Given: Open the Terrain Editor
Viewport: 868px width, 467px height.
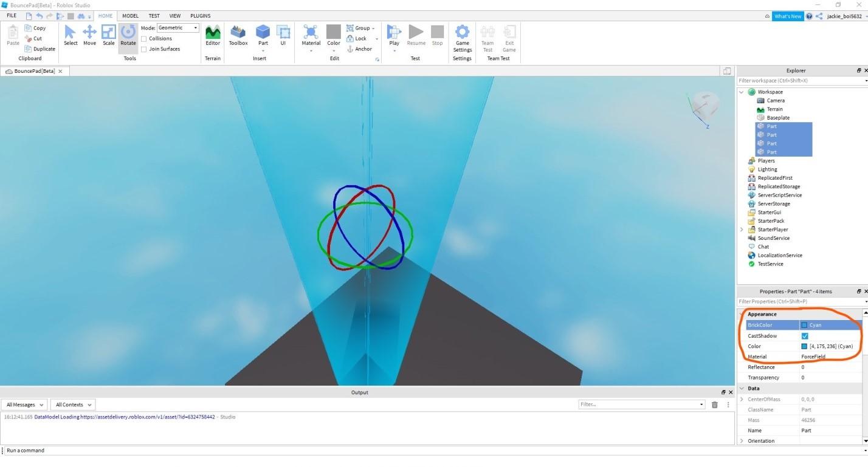Looking at the screenshot, I should (213, 35).
